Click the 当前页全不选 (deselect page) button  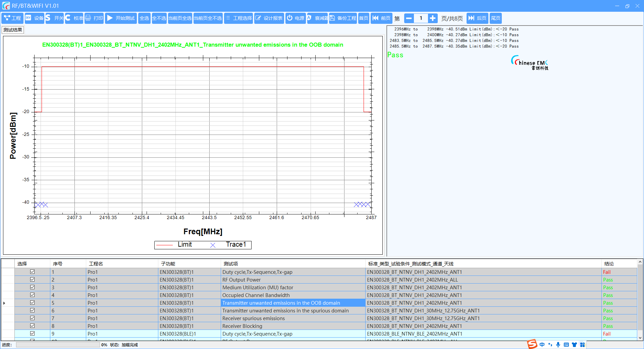click(208, 18)
